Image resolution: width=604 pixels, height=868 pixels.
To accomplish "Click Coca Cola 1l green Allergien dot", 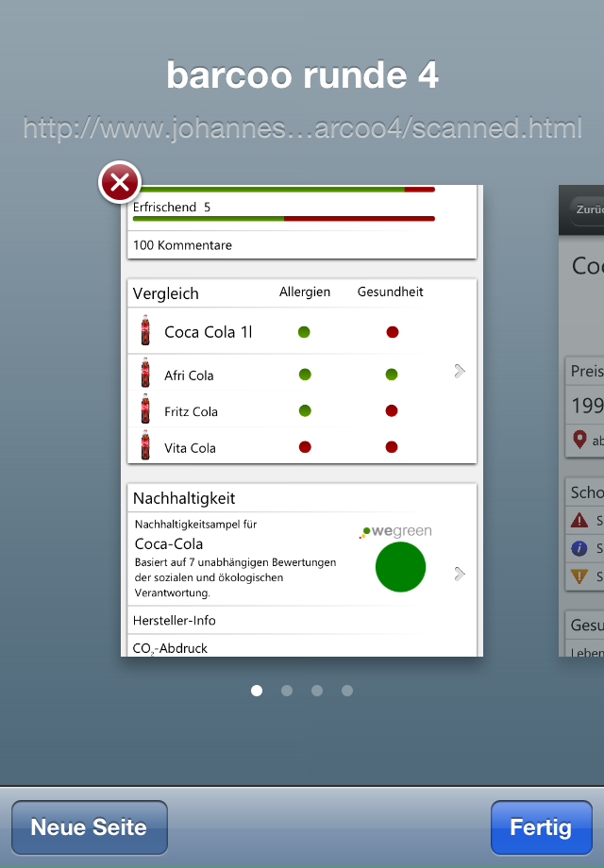I will click(304, 332).
